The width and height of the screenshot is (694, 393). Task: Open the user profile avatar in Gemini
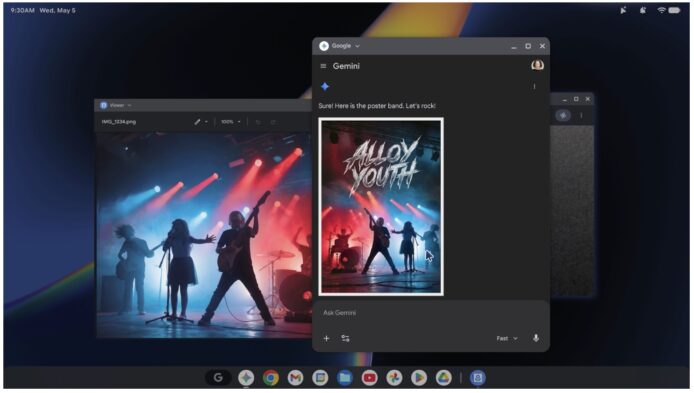coord(537,66)
